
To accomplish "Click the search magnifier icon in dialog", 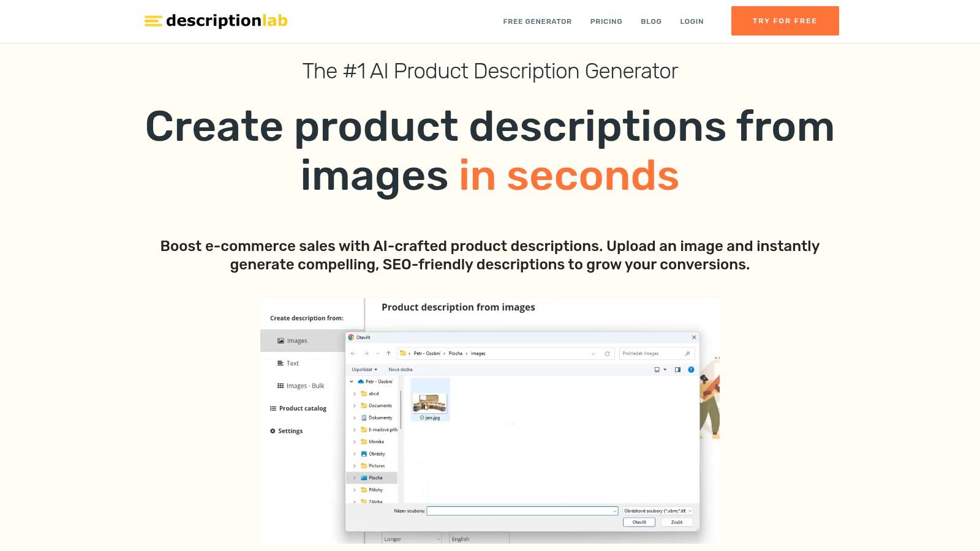I will point(687,353).
